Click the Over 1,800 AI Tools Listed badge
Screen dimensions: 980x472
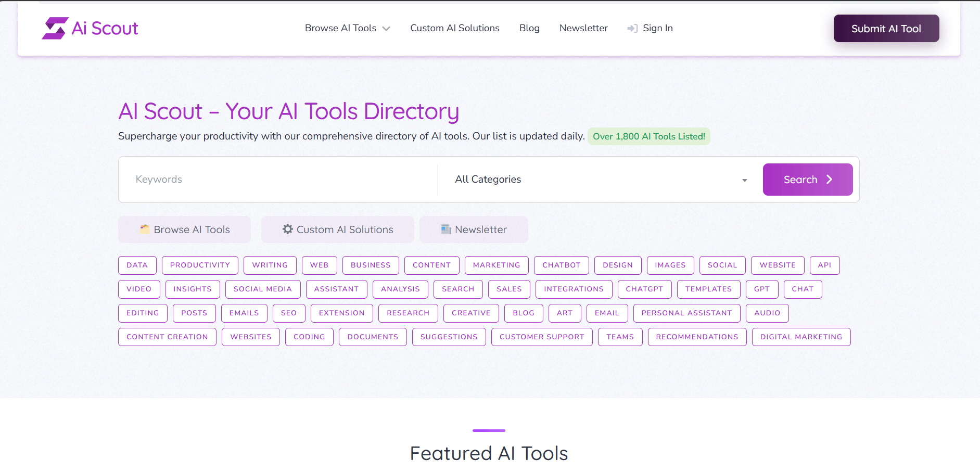click(x=649, y=136)
